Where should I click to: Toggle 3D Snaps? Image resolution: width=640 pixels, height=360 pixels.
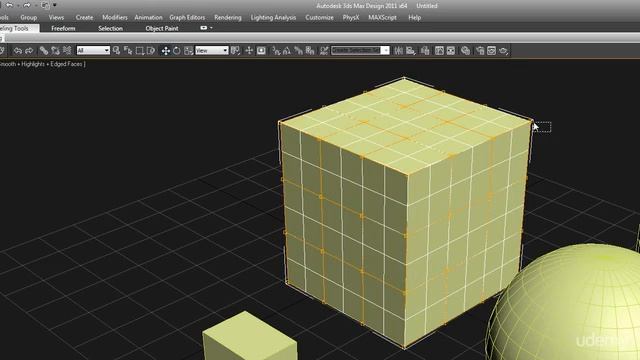click(x=276, y=51)
